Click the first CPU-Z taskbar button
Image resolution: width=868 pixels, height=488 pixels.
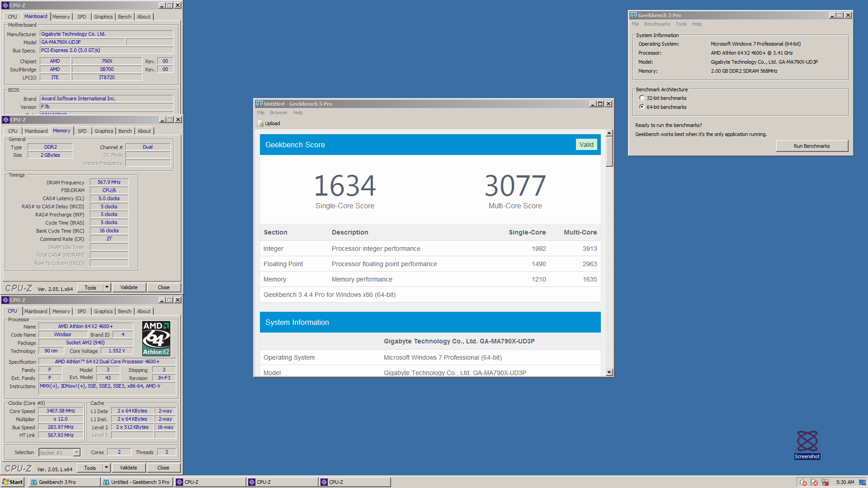209,482
